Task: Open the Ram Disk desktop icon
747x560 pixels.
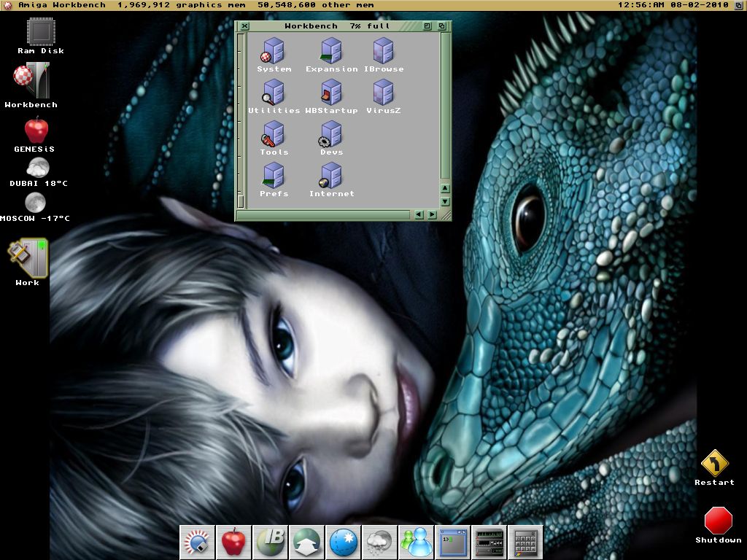Action: 41,32
